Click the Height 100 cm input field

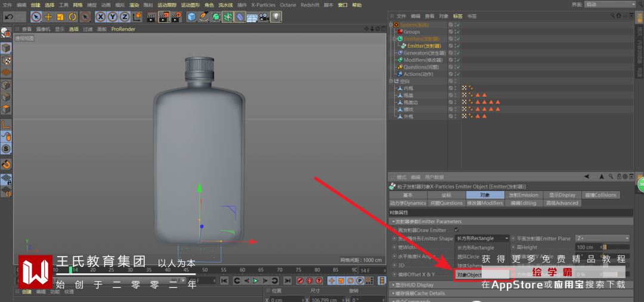tap(587, 247)
